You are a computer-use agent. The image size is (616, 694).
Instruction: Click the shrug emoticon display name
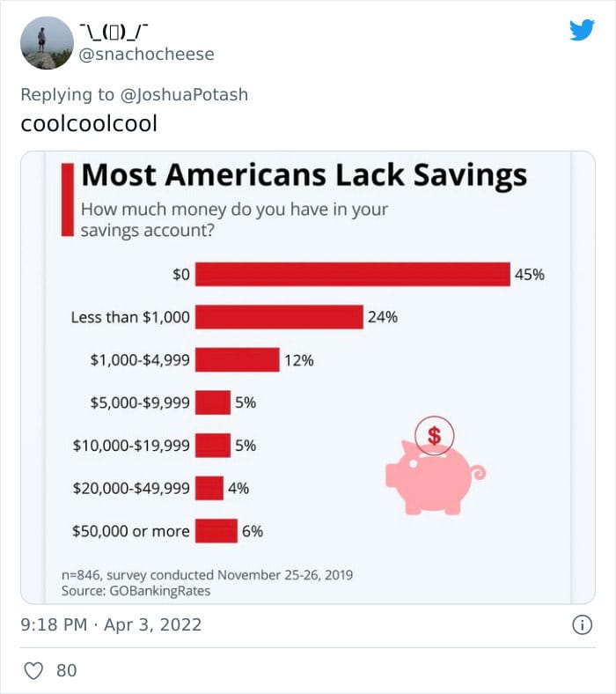pos(114,32)
